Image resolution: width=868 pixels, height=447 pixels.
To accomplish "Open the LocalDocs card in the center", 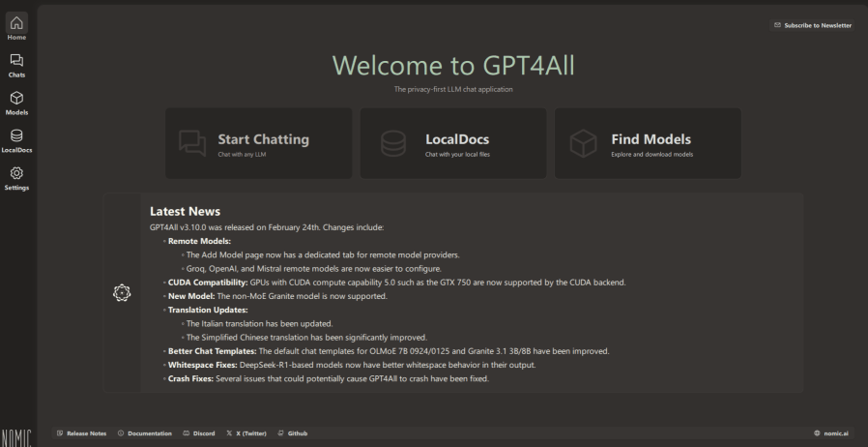I will click(452, 143).
